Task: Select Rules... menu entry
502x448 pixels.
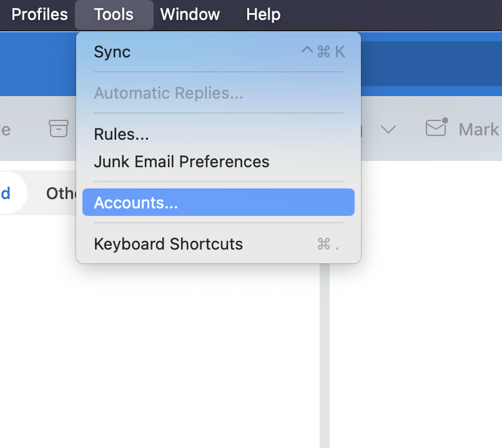Action: coord(219,134)
